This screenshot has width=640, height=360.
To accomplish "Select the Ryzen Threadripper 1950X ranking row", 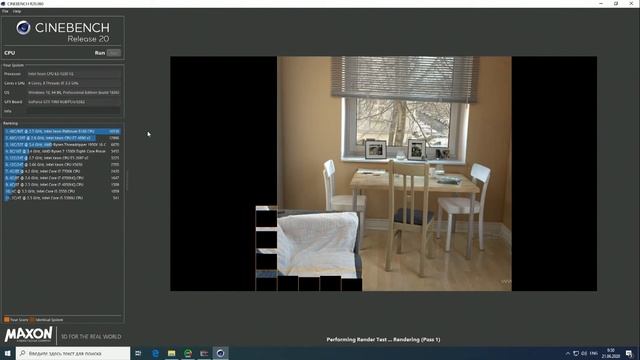I will coord(62,144).
